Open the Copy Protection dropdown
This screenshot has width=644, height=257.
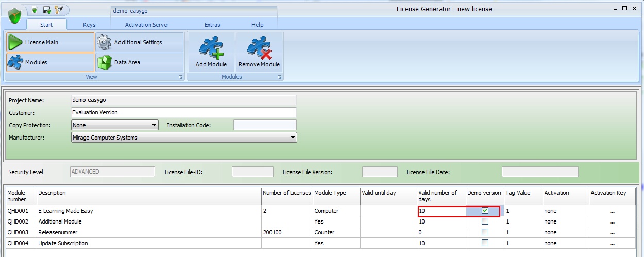pos(155,125)
